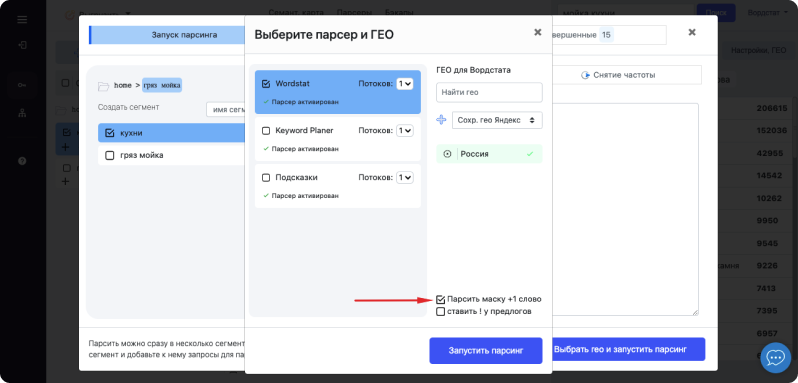Select the 'вершенные 15' tab

pyautogui.click(x=609, y=35)
